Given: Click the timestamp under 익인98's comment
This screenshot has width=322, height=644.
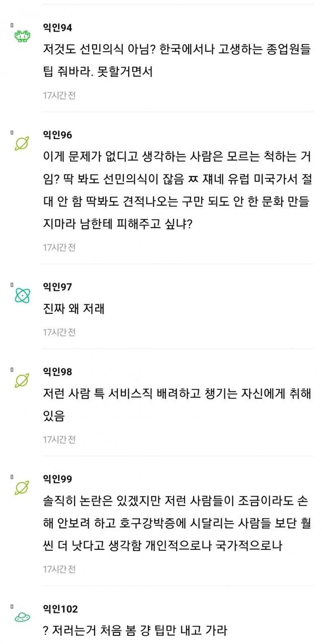Looking at the screenshot, I should click(59, 439).
